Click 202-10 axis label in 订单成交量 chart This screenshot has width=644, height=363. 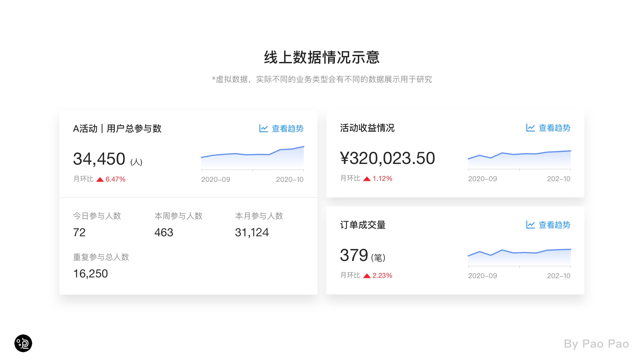click(x=559, y=276)
